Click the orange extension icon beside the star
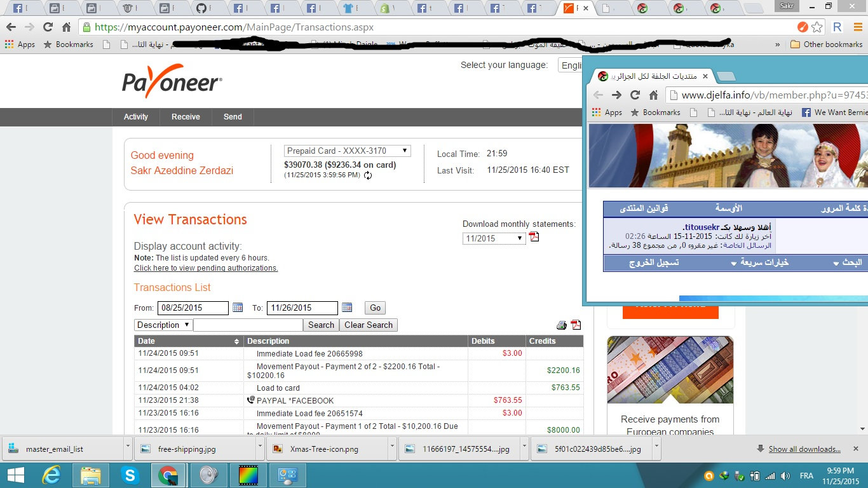Screen dimensions: 868x488 click(803, 27)
